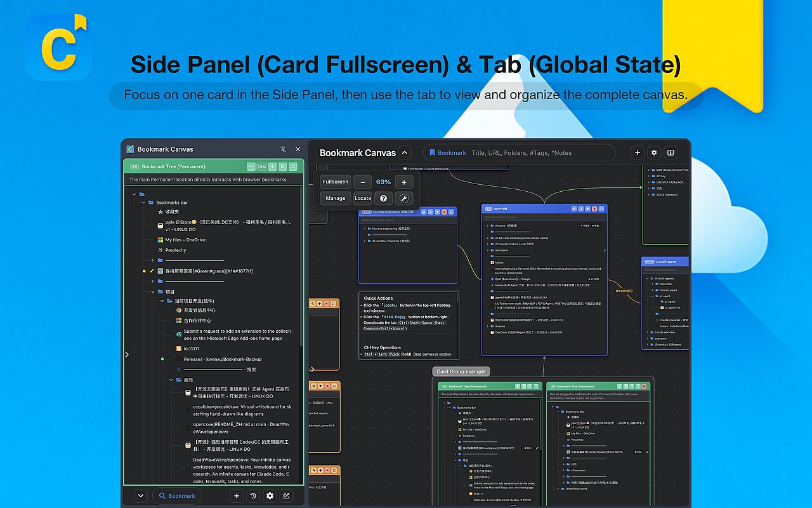Delete the agent专辑 card via red button

[595, 208]
